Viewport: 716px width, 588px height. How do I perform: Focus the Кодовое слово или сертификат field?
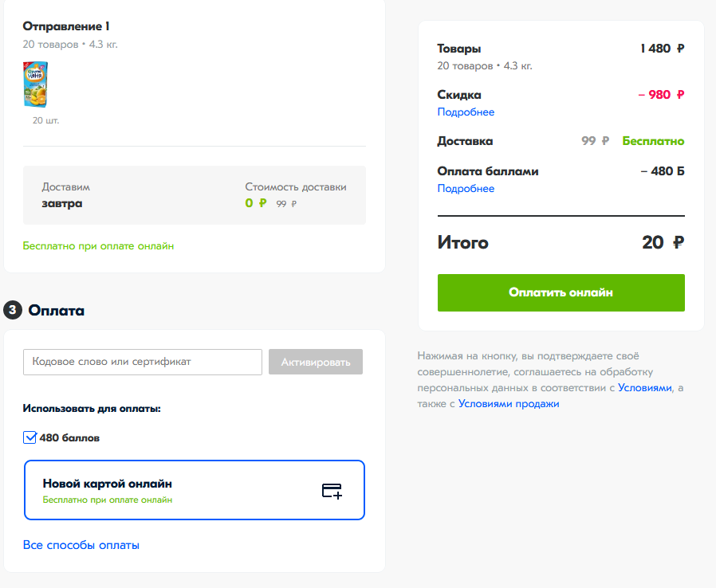point(143,363)
